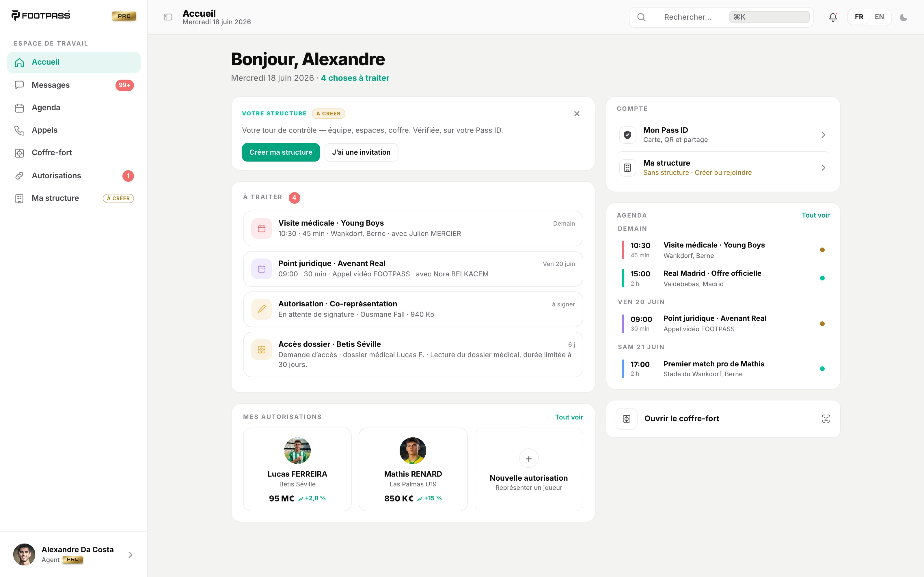This screenshot has height=577, width=924.
Task: Go to Messages in sidebar
Action: click(x=74, y=85)
